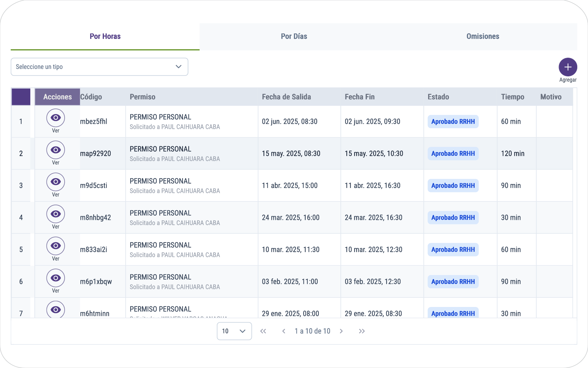The image size is (588, 368).
Task: View details of permit map92920
Action: [x=55, y=150]
